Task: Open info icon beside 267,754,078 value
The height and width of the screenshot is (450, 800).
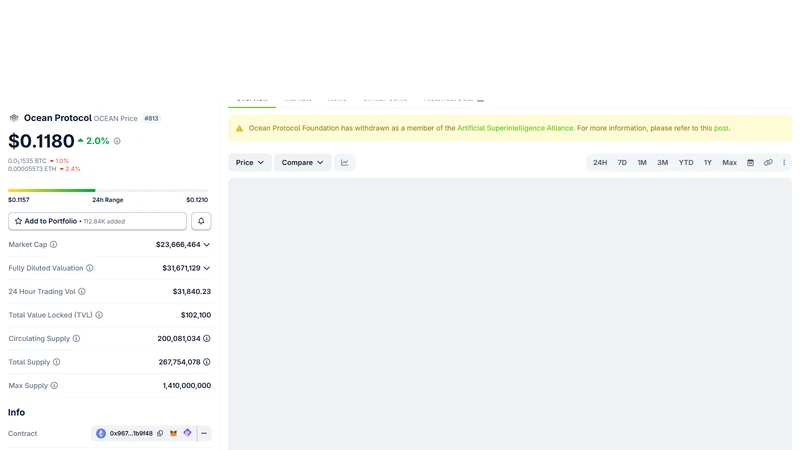Action: 207,362
